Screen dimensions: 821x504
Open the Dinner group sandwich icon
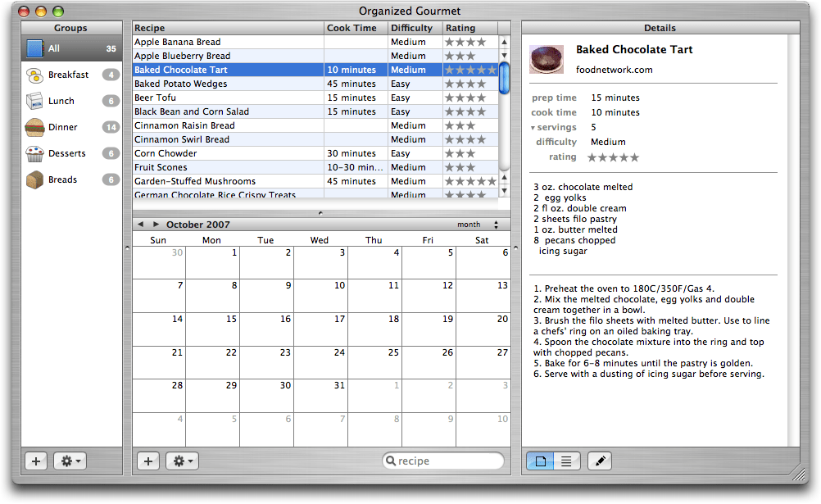tap(35, 127)
